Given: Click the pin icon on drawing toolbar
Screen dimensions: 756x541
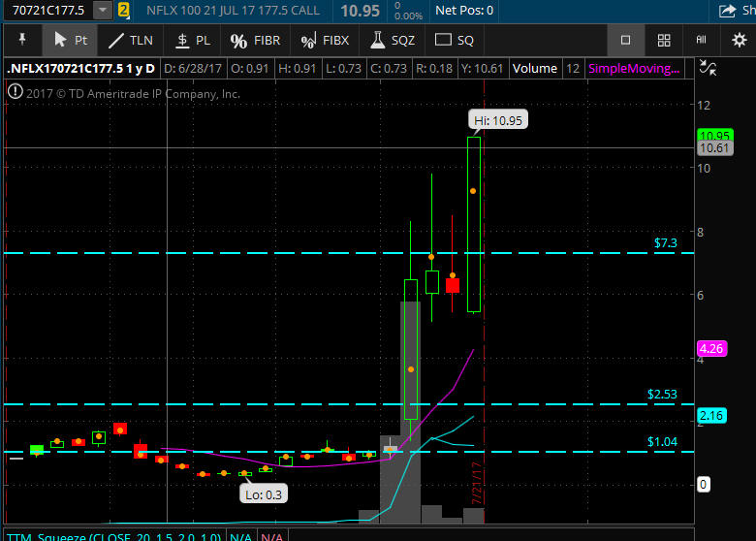Looking at the screenshot, I should tap(22, 41).
